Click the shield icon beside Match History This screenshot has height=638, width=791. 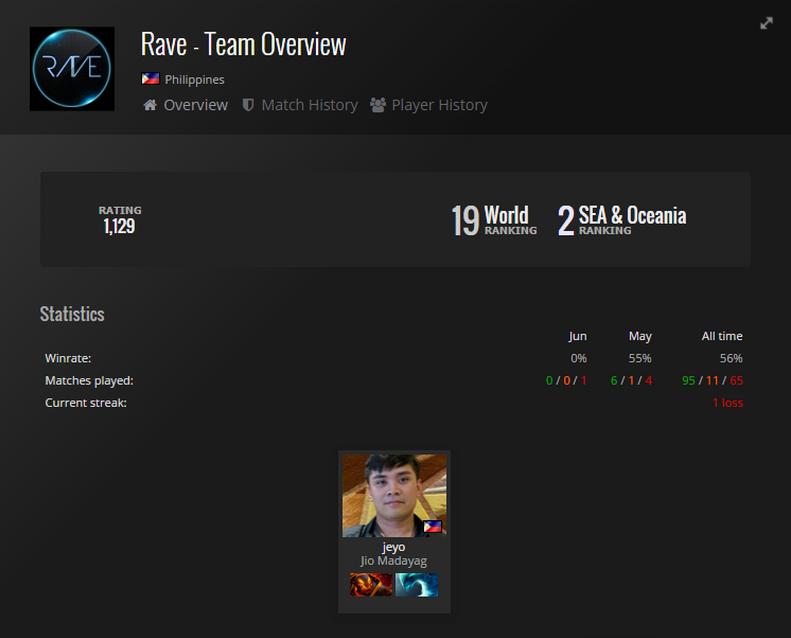pyautogui.click(x=248, y=105)
